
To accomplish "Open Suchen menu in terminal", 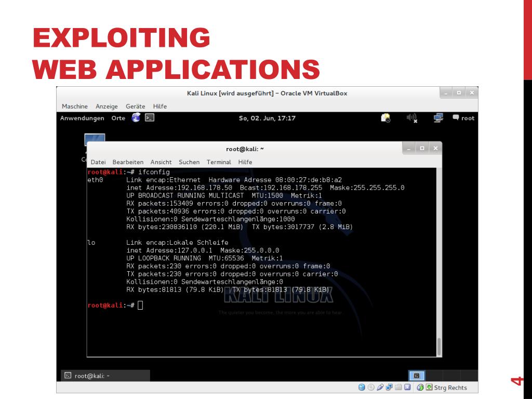I will [189, 162].
